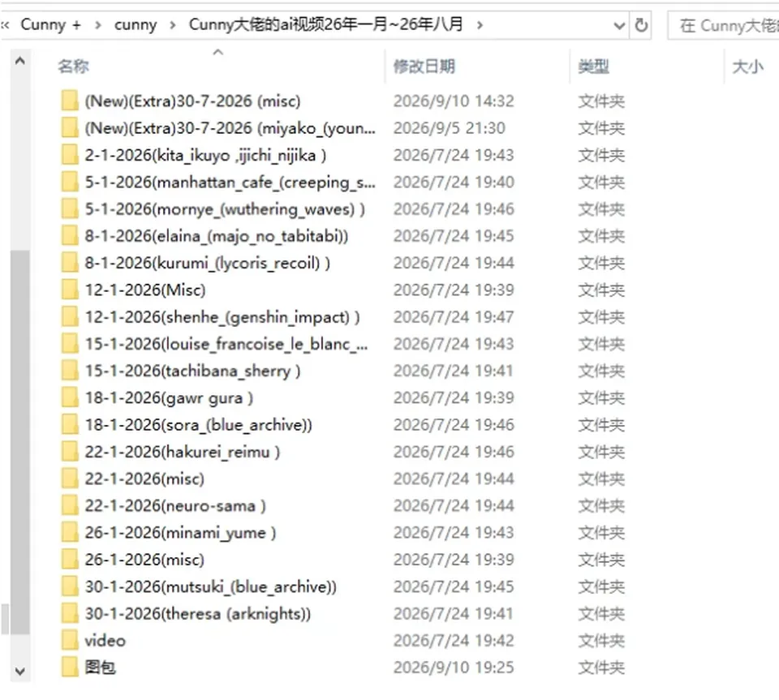The image size is (779, 700).
Task: Click the refresh icon beside the address bar
Action: click(641, 25)
